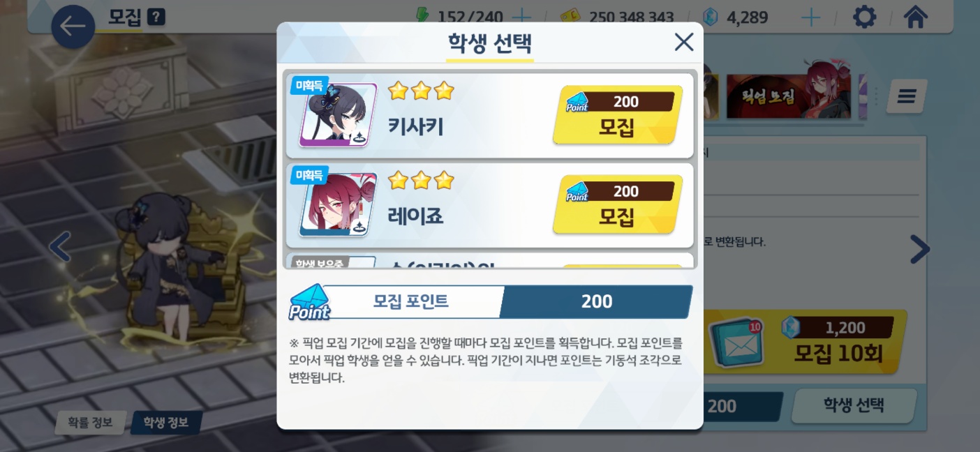This screenshot has width=980, height=452.
Task: Switch to the 확률 정보 tab
Action: click(90, 423)
